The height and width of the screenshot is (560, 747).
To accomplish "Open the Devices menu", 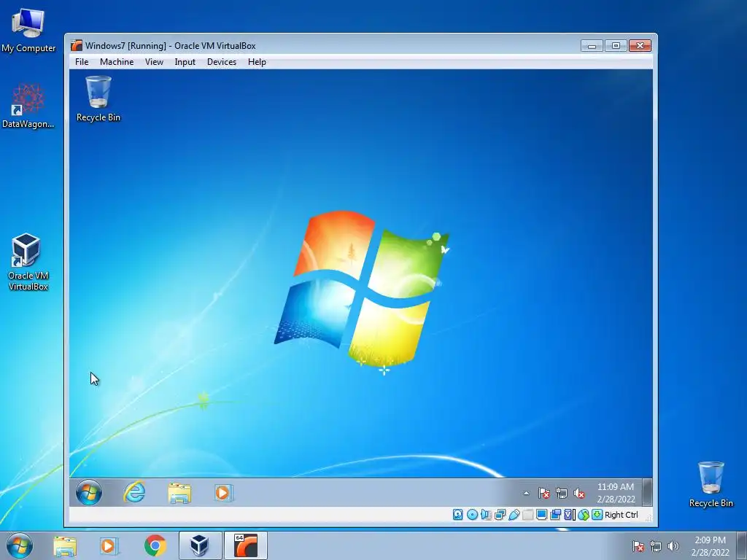I will point(222,62).
